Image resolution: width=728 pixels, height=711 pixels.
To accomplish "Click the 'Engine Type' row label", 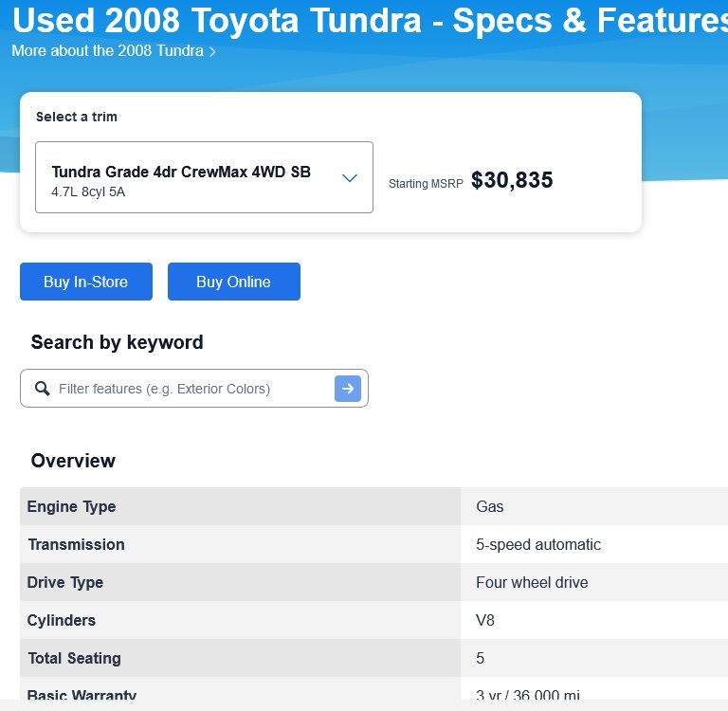I will 71,506.
